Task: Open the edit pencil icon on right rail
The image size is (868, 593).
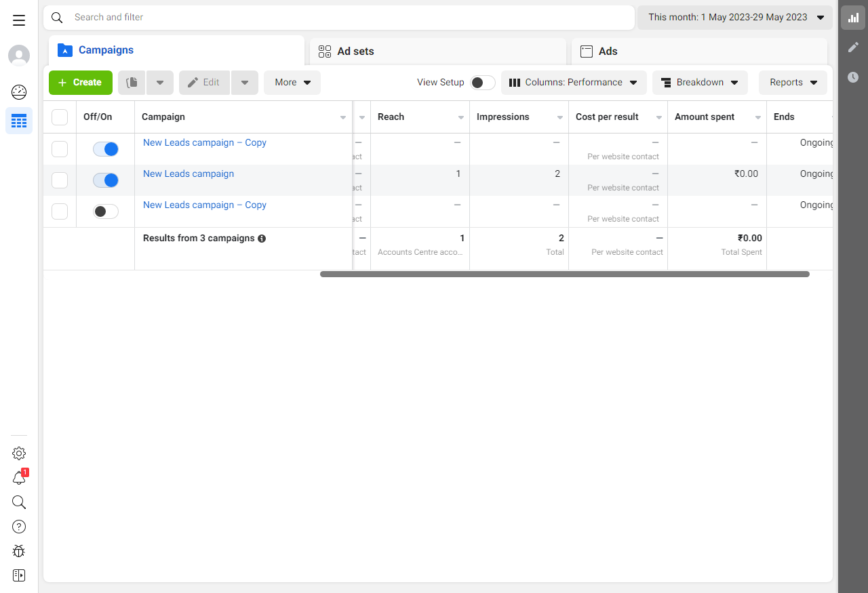Action: pyautogui.click(x=853, y=47)
